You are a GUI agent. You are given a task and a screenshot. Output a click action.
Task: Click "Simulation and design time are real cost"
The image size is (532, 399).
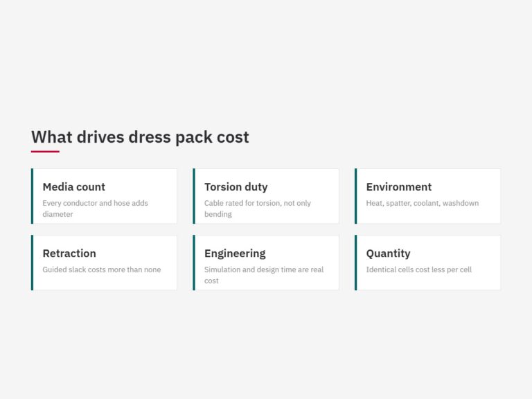pos(264,275)
